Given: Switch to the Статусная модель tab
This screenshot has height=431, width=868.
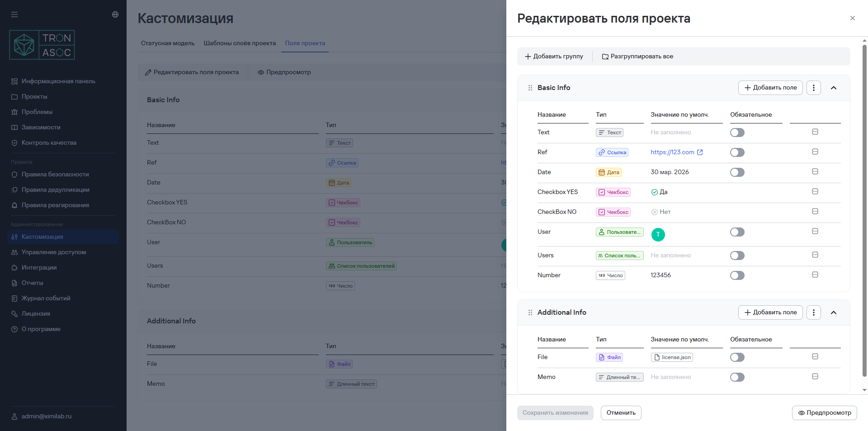Looking at the screenshot, I should tap(167, 43).
